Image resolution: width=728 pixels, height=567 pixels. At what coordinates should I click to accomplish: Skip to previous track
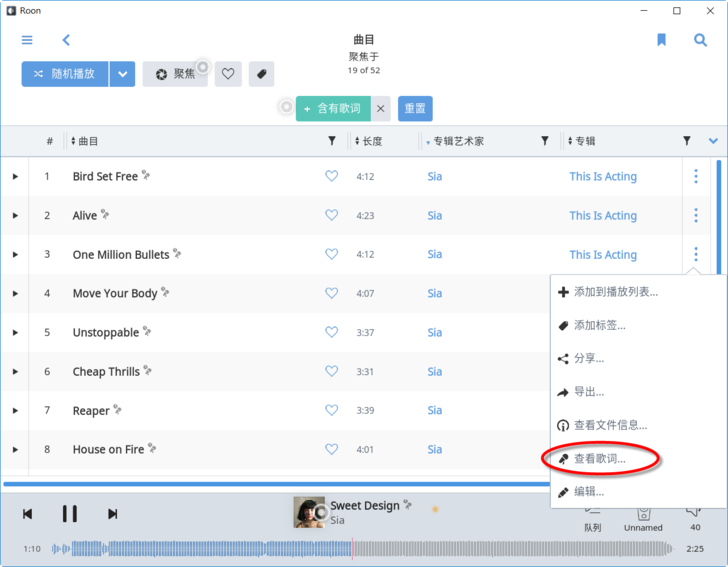27,514
